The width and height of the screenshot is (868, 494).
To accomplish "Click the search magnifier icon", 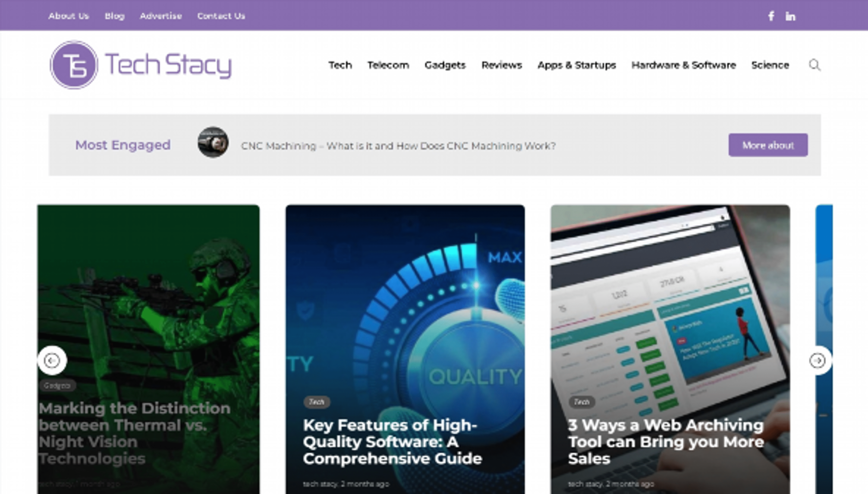I will [814, 65].
